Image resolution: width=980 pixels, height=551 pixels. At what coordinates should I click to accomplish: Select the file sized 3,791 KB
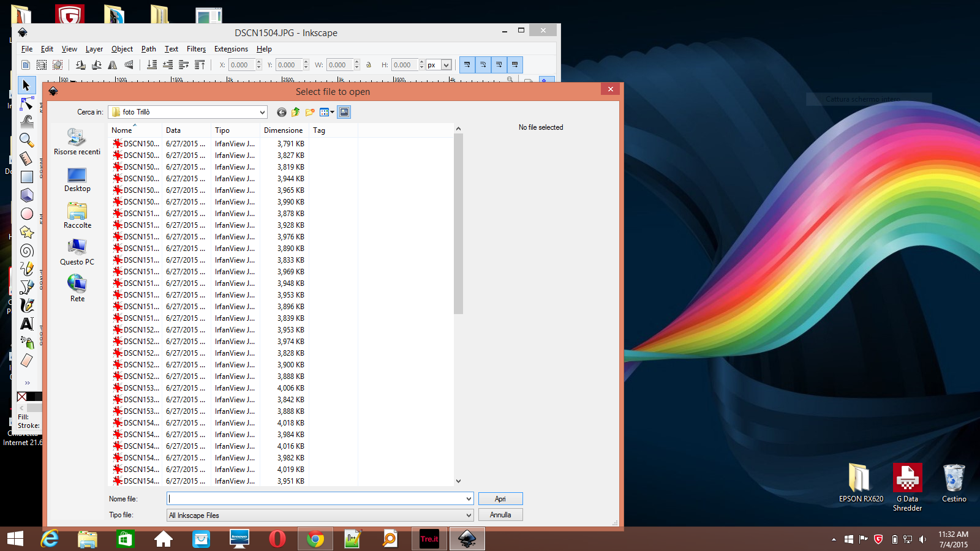[209, 144]
